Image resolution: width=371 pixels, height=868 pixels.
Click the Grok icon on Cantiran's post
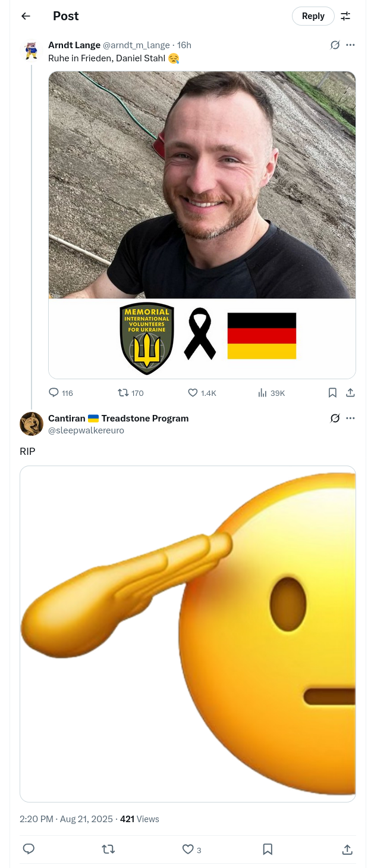335,419
